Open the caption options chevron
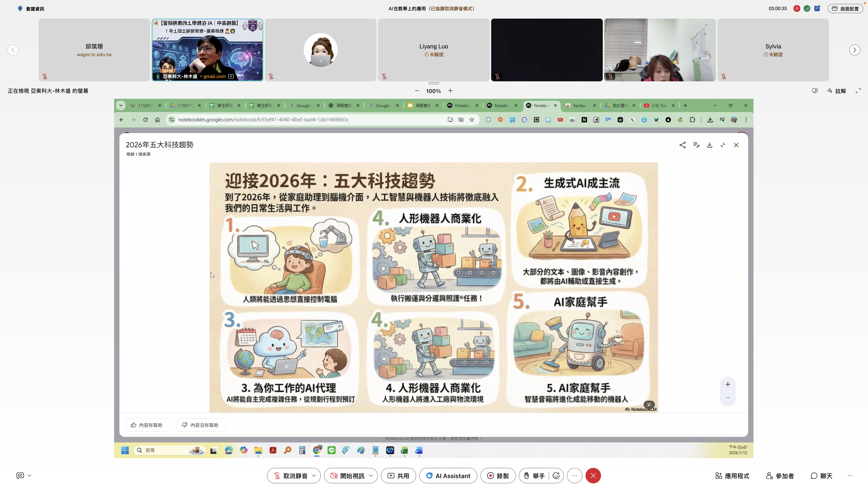This screenshot has width=868, height=488. point(30,476)
